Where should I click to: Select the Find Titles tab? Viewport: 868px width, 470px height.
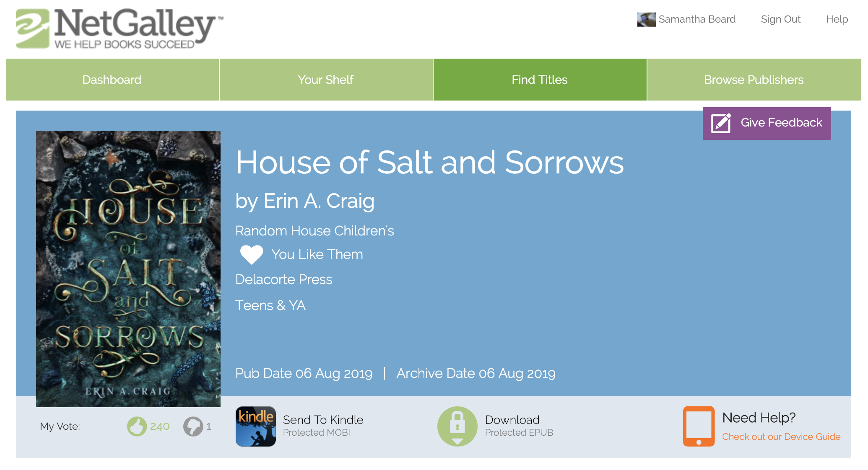(540, 80)
